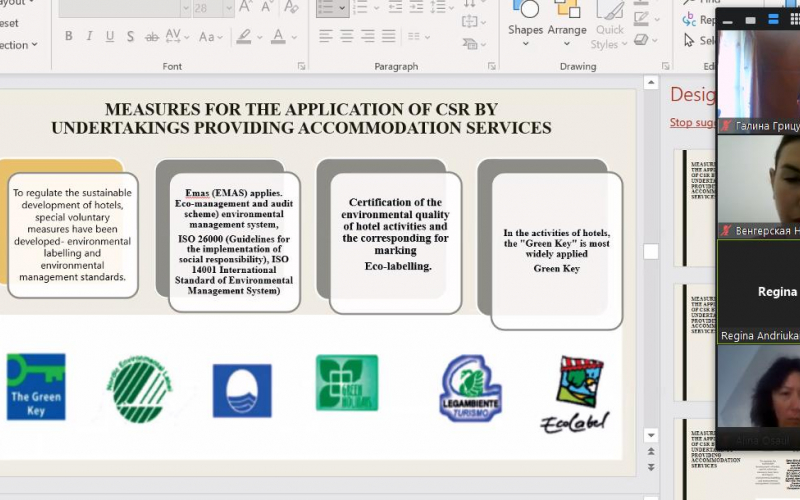Apply text highlight color
Image resolution: width=800 pixels, height=500 pixels.
pyautogui.click(x=244, y=36)
